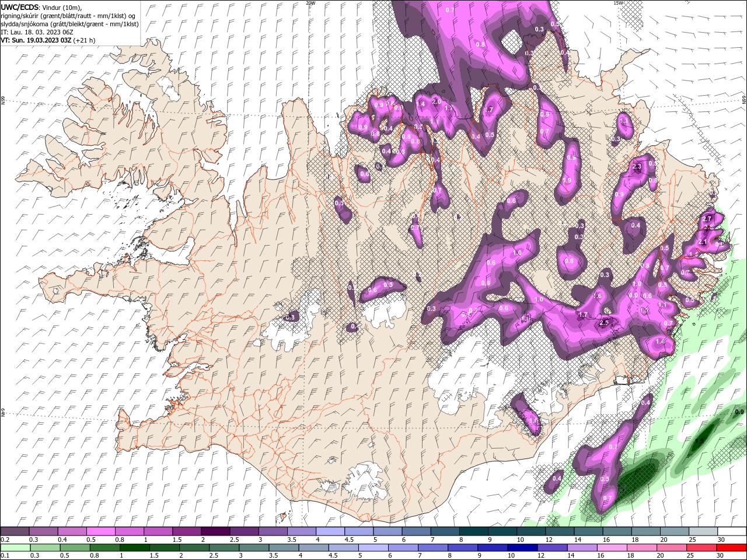Image resolution: width=747 pixels, height=560 pixels.
Task: Click the "0.1" label in the rain legend
Action: point(5,556)
